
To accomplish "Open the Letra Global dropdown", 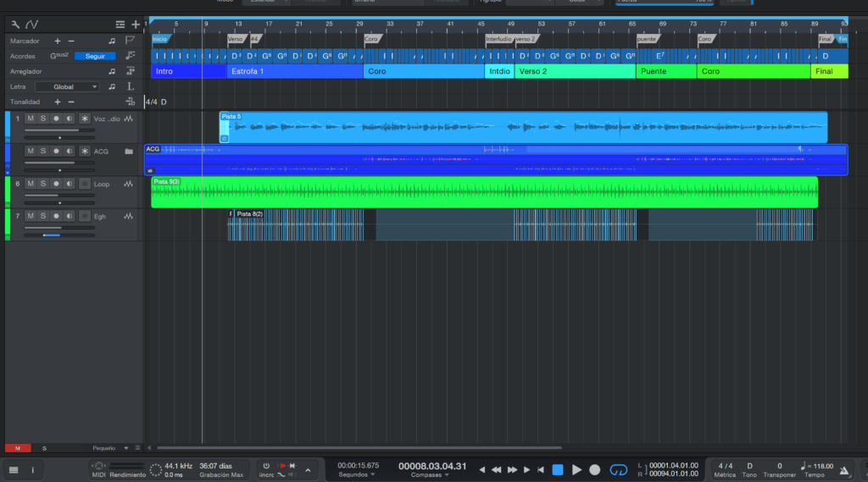I will [67, 86].
